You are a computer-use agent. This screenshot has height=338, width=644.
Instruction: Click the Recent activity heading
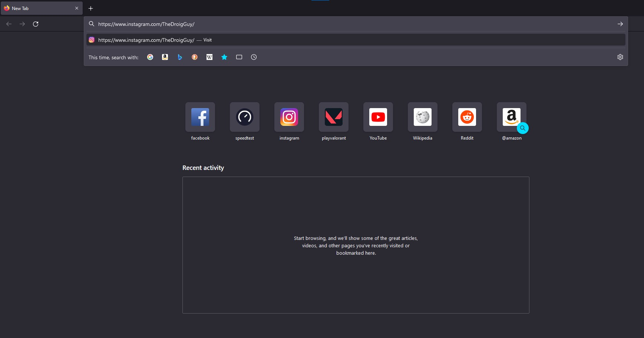click(203, 168)
